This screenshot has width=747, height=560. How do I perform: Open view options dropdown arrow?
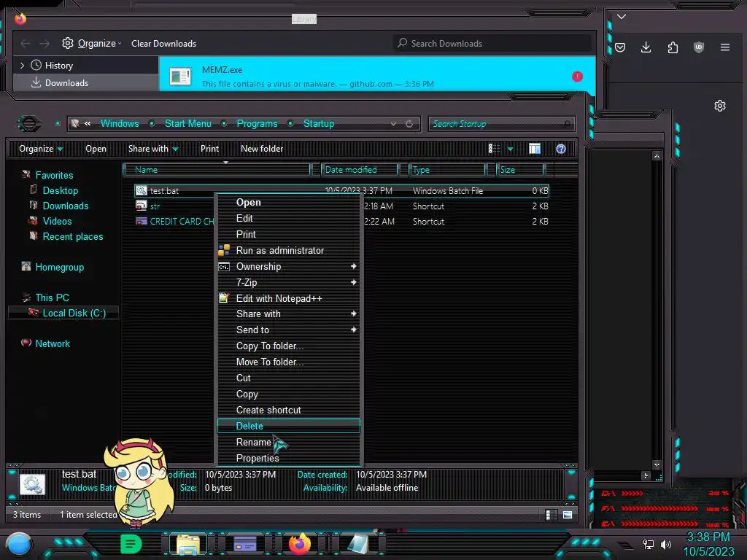pos(510,149)
